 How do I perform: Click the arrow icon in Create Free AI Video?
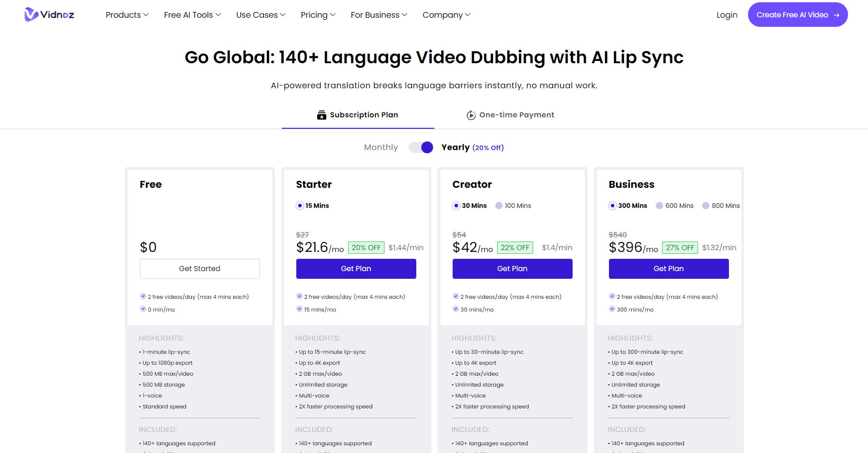837,15
